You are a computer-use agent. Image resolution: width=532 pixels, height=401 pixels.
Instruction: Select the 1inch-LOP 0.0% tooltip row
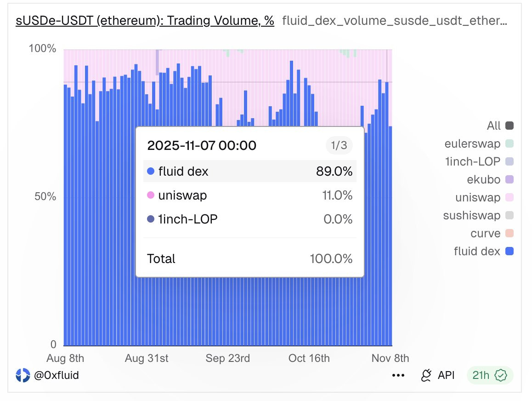250,219
